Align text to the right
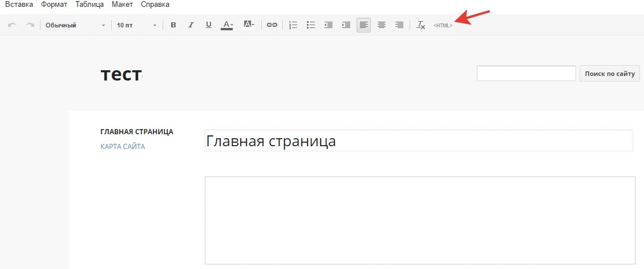The height and width of the screenshot is (269, 644). click(399, 25)
